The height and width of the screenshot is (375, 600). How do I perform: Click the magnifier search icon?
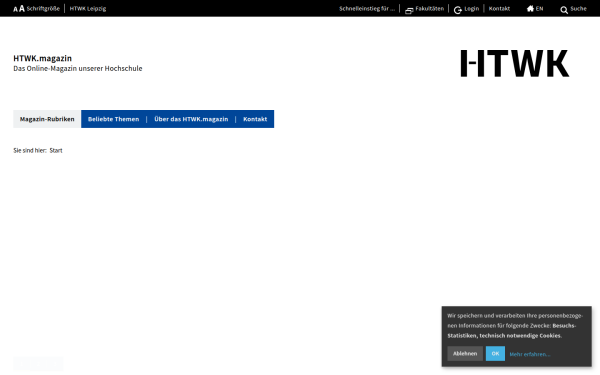coord(564,10)
